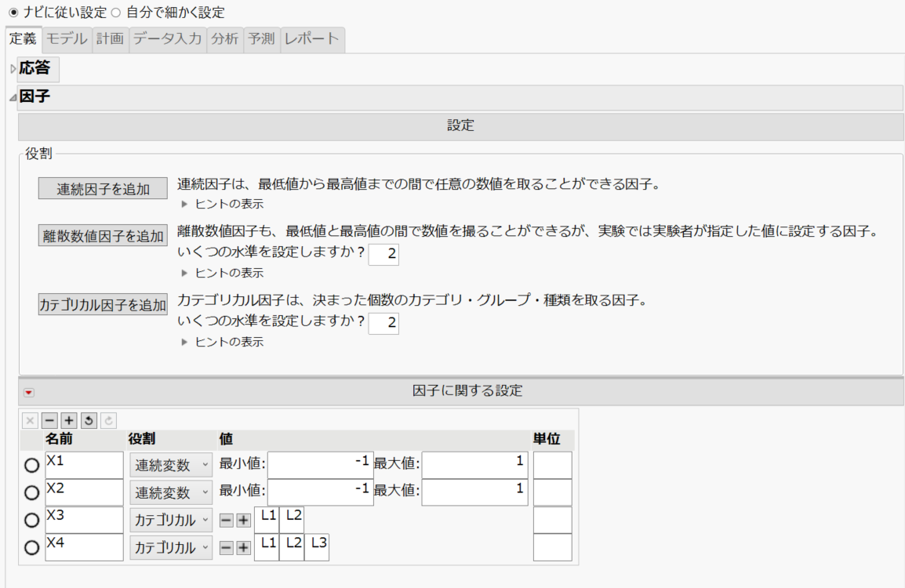
Task: Add a level to factor X4 with plus icon
Action: click(245, 547)
